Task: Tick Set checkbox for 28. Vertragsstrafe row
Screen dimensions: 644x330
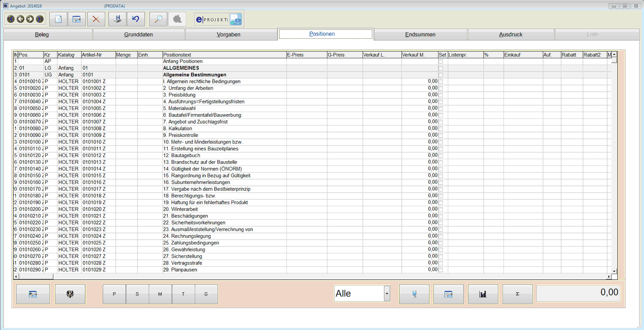Action: [440, 263]
